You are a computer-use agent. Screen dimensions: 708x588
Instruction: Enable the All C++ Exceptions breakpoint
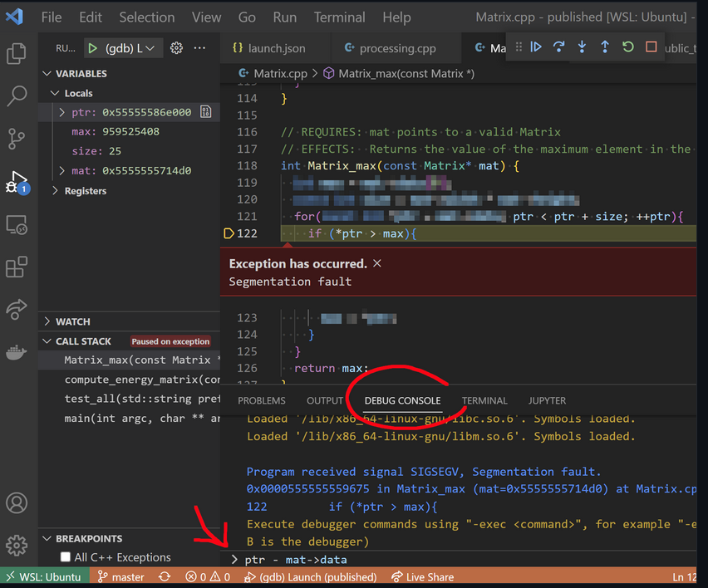click(x=66, y=557)
